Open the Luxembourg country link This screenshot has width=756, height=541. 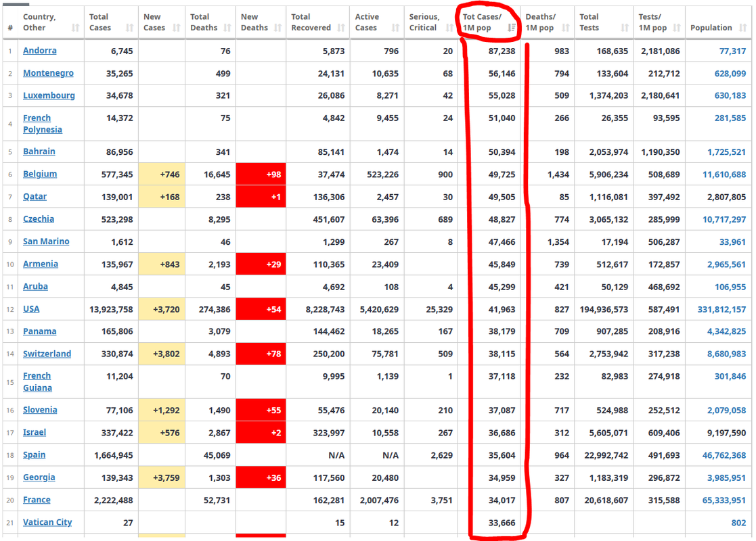49,95
